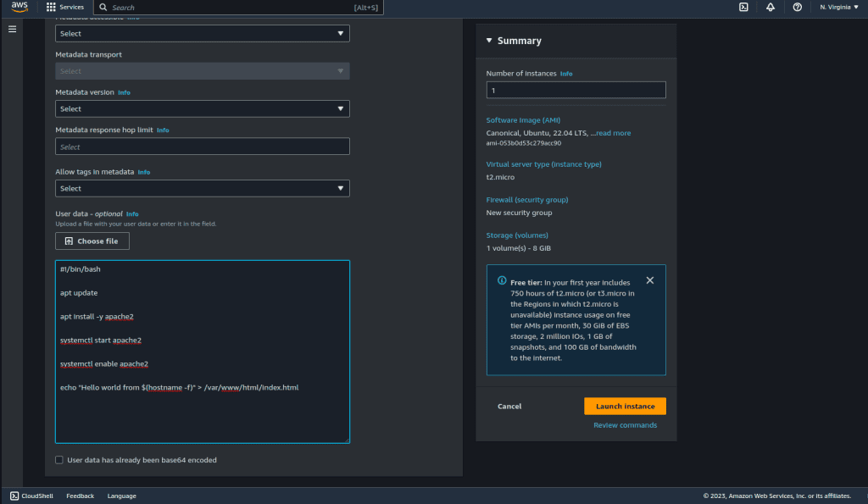Open the Services grid menu
The width and height of the screenshot is (868, 504).
pyautogui.click(x=51, y=7)
